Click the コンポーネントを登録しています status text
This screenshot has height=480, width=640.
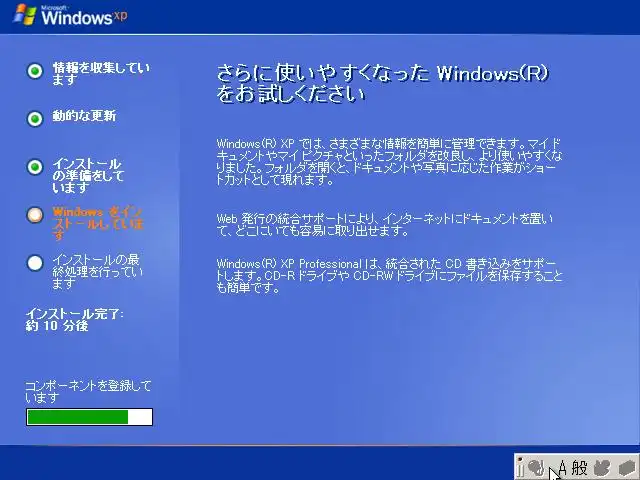pos(88,391)
